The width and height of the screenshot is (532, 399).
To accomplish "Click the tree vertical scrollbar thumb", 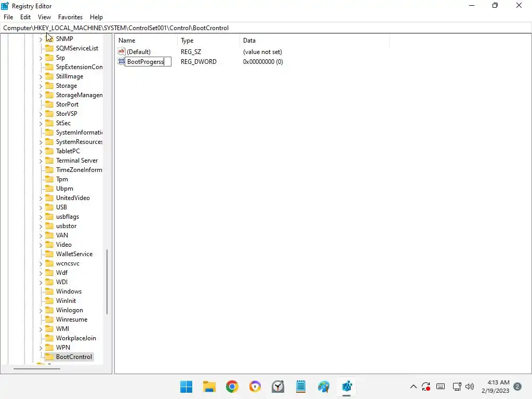I will (x=107, y=282).
